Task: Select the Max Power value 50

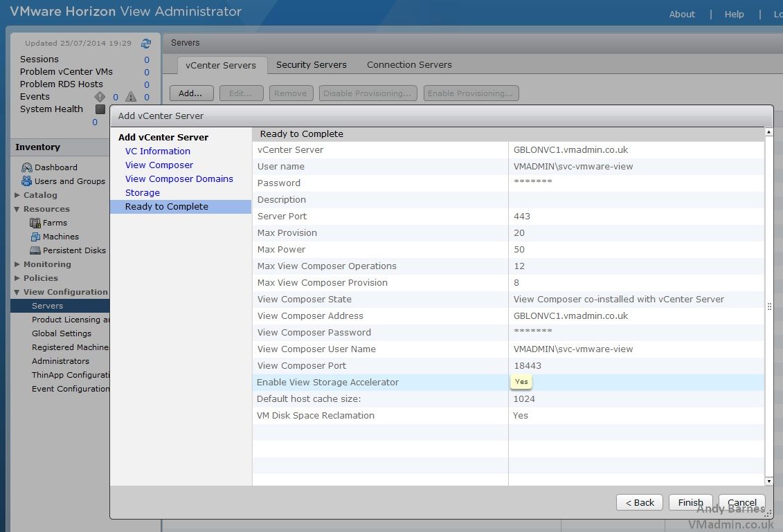Action: coord(519,250)
